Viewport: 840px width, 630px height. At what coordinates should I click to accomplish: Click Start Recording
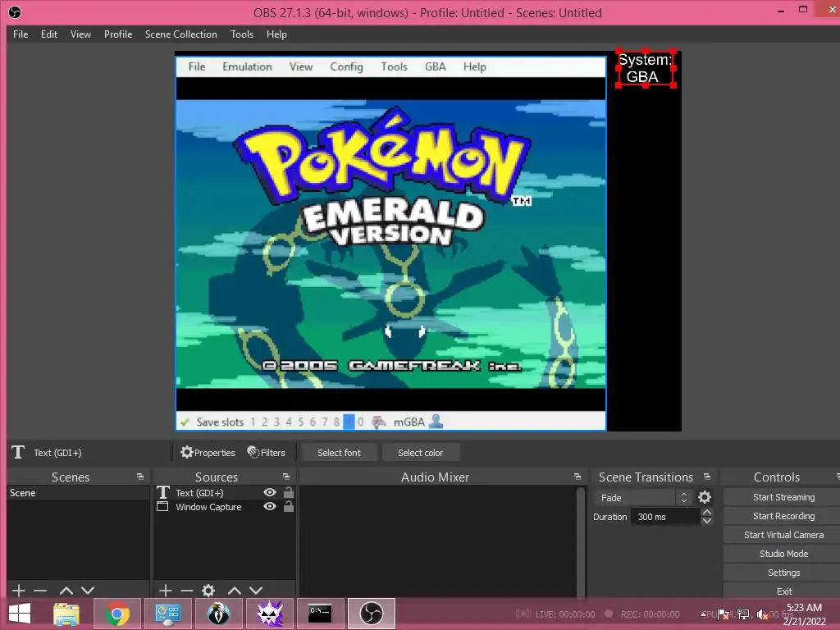[x=783, y=516]
